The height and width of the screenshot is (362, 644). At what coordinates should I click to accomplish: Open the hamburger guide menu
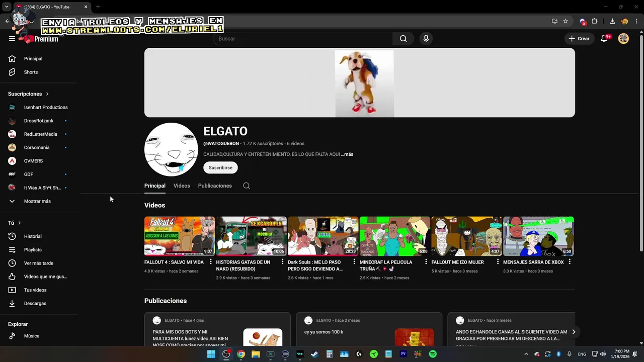point(12,39)
